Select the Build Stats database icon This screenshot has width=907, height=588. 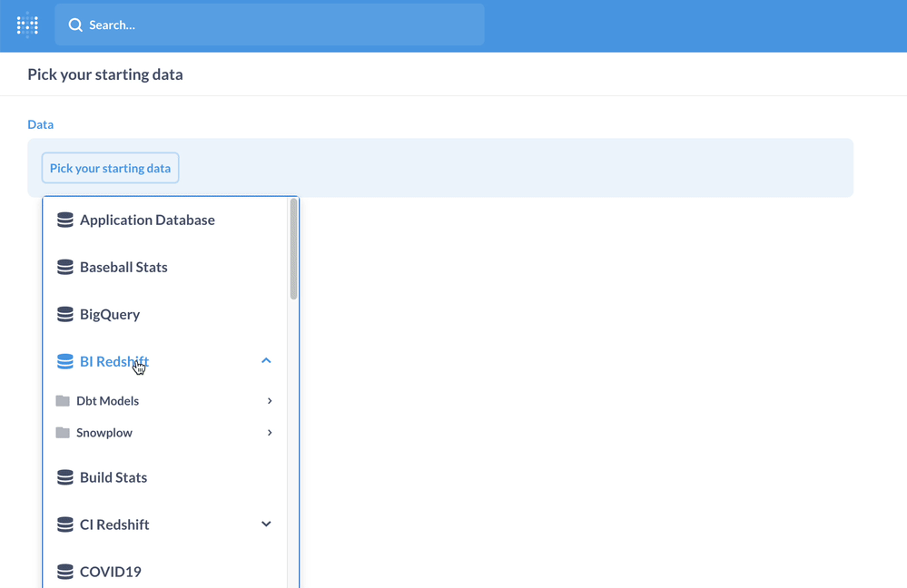64,476
